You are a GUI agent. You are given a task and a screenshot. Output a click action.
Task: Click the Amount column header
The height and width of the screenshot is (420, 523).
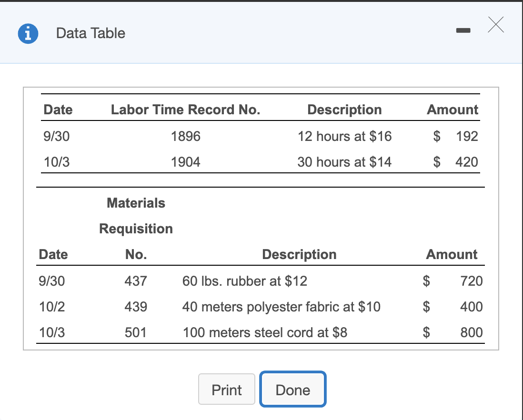tap(452, 110)
